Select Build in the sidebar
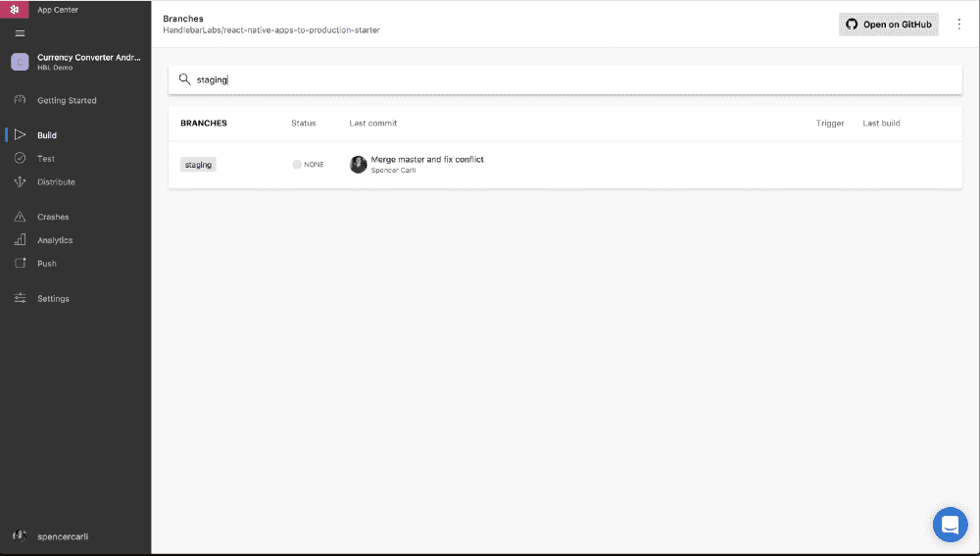 coord(47,135)
